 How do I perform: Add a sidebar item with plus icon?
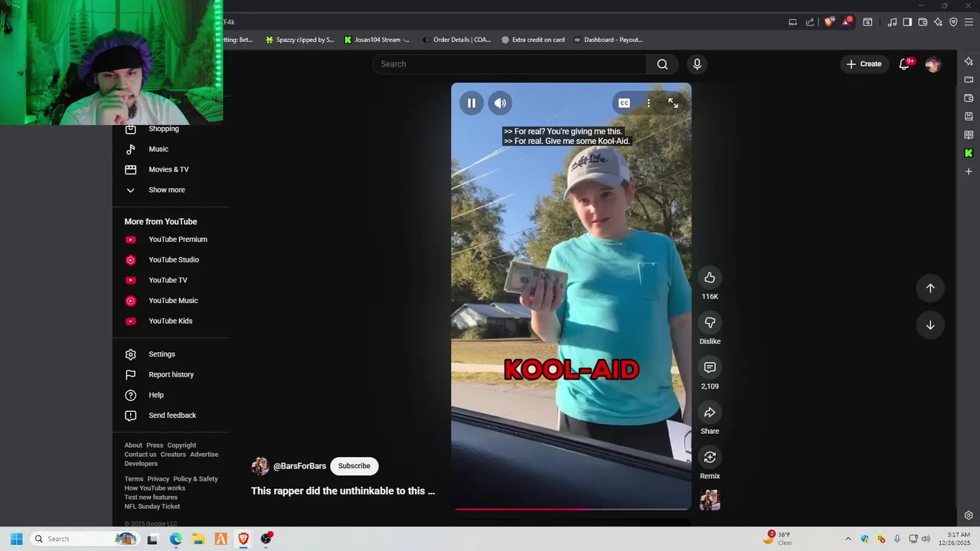[x=969, y=171]
